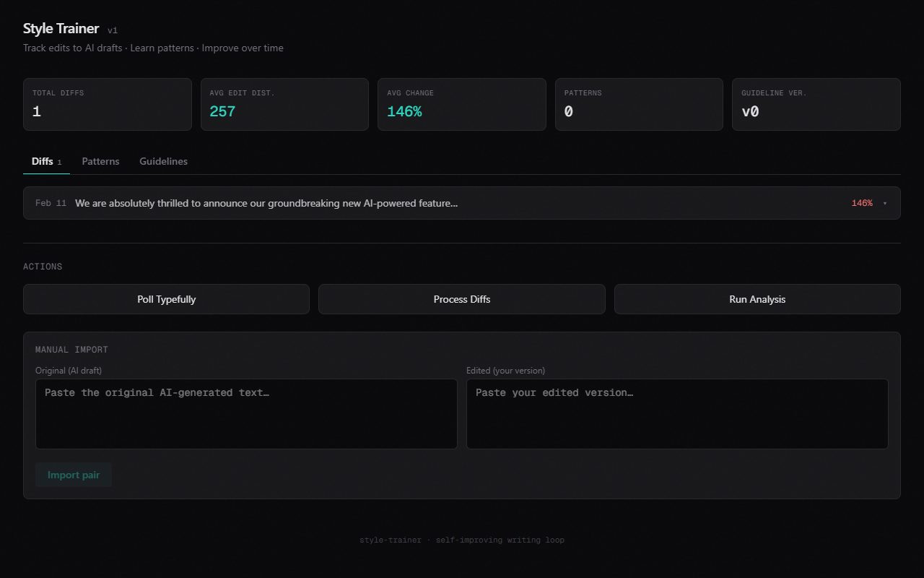Click the Guideline Ver. v0 card
924x578 pixels.
click(816, 104)
